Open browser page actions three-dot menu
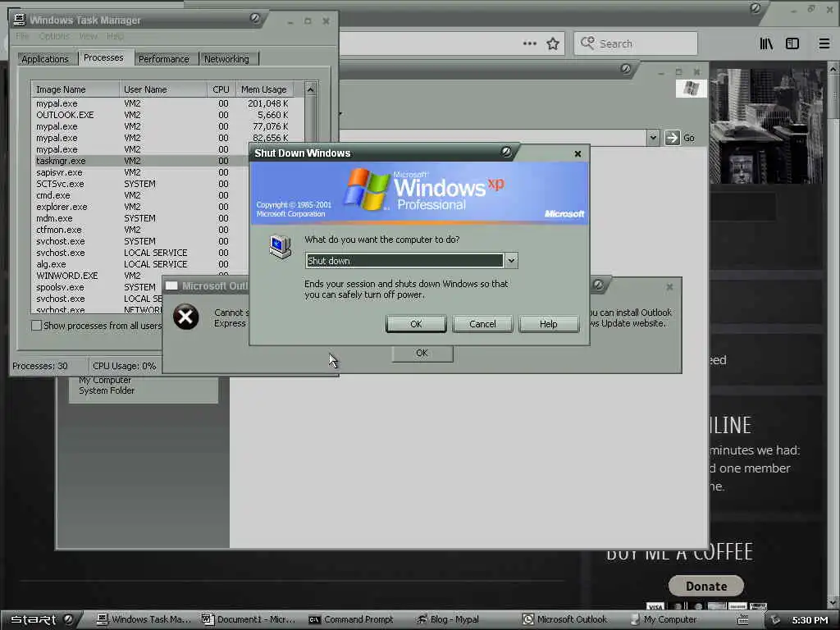This screenshot has height=630, width=840. (x=530, y=43)
